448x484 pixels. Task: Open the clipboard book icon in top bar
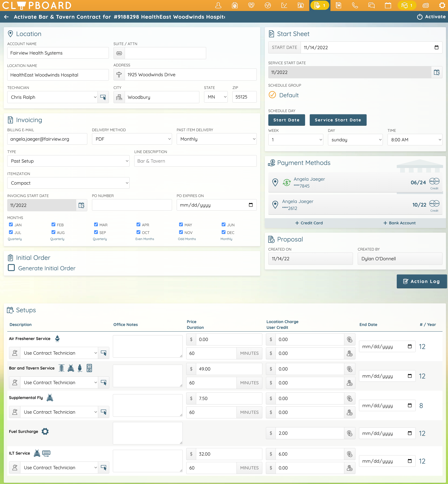[338, 5]
